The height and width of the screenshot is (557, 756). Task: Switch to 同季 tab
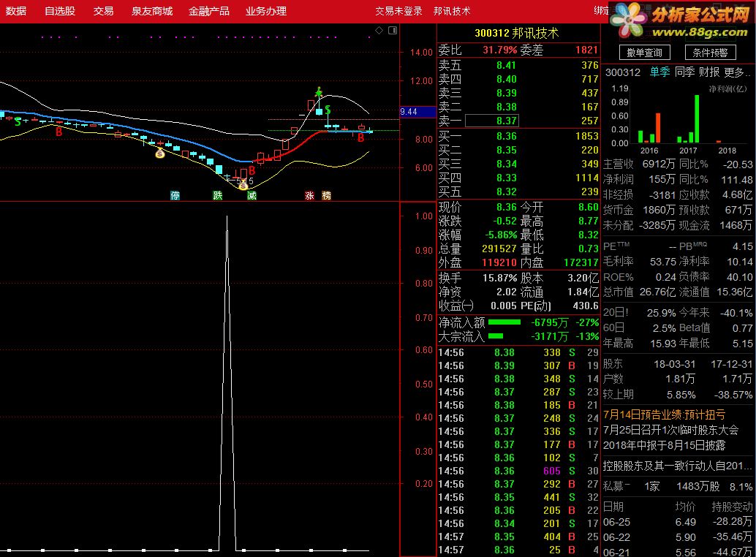684,72
